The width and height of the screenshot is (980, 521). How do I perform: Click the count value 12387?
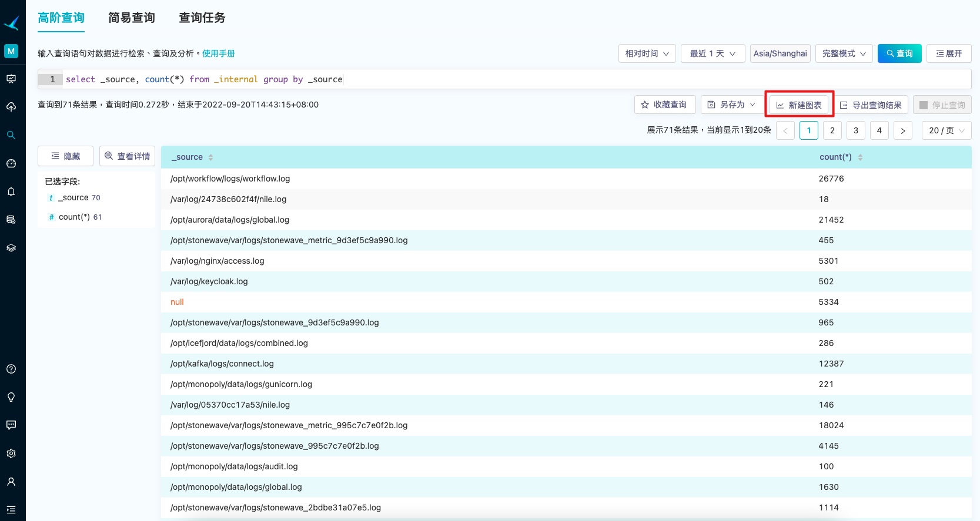pyautogui.click(x=831, y=364)
